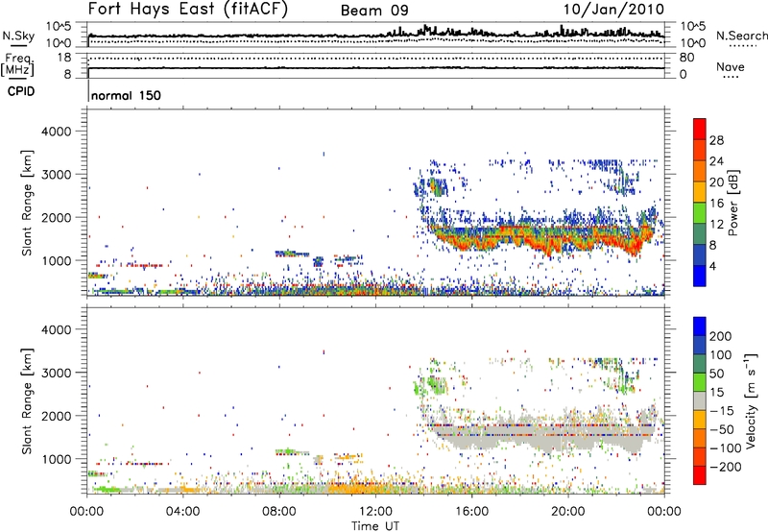This screenshot has height=532, width=768.
Task: Click the "24" power colorbar value
Action: 716,161
